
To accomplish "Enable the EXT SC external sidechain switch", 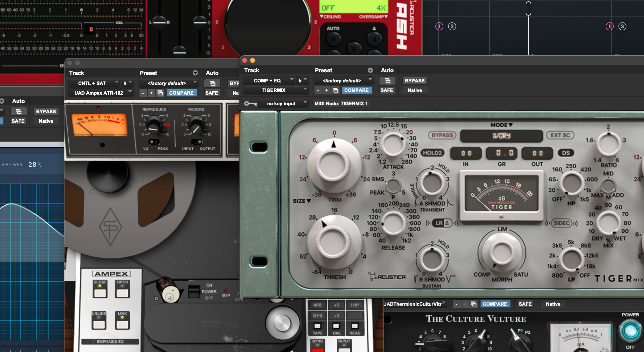I will [x=560, y=135].
